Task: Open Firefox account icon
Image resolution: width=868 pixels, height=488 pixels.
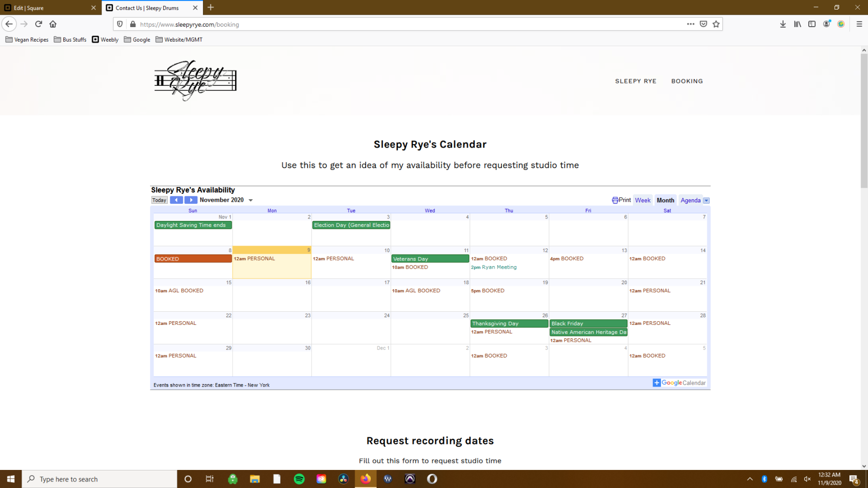Action: tap(826, 24)
